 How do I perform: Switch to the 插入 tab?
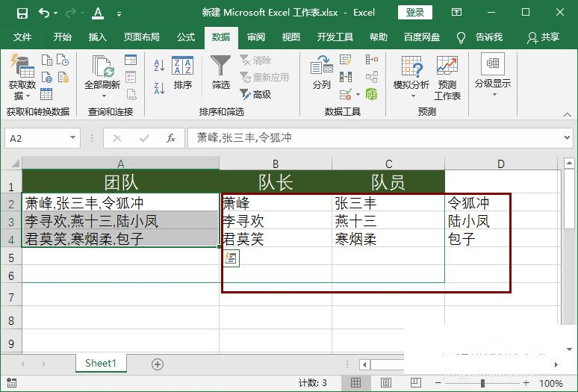click(x=97, y=37)
